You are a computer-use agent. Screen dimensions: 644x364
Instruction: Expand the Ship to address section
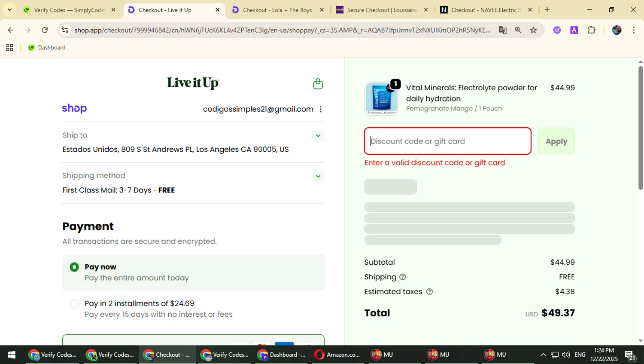[318, 136]
